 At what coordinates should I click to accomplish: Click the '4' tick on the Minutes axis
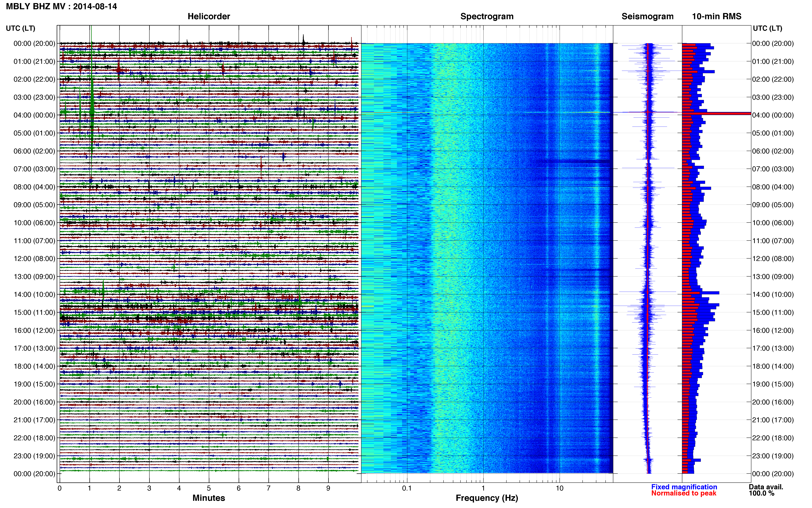179,488
